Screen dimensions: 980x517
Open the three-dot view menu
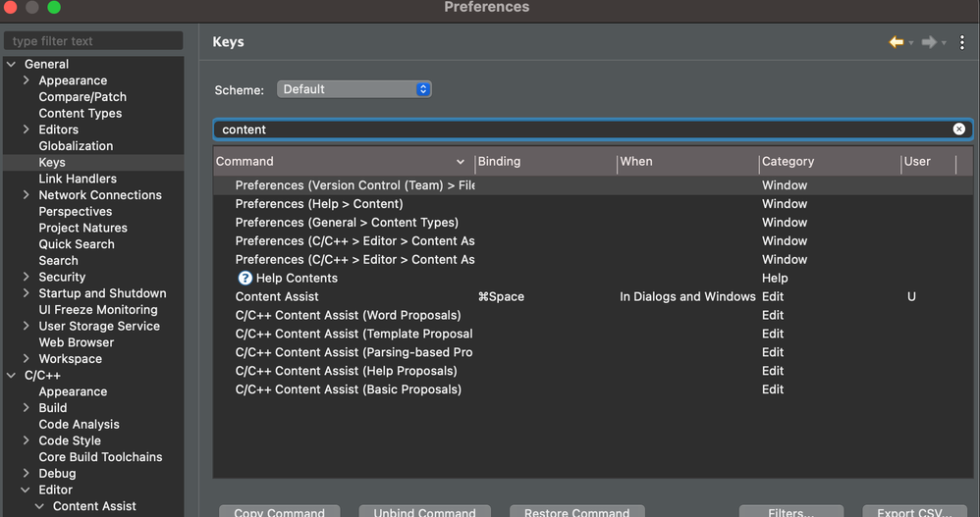click(x=962, y=42)
